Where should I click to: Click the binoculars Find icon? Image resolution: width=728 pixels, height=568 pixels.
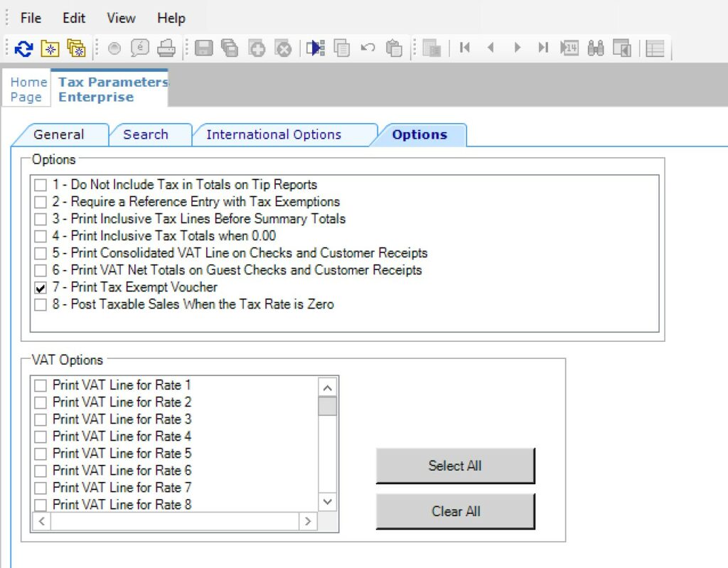point(596,48)
